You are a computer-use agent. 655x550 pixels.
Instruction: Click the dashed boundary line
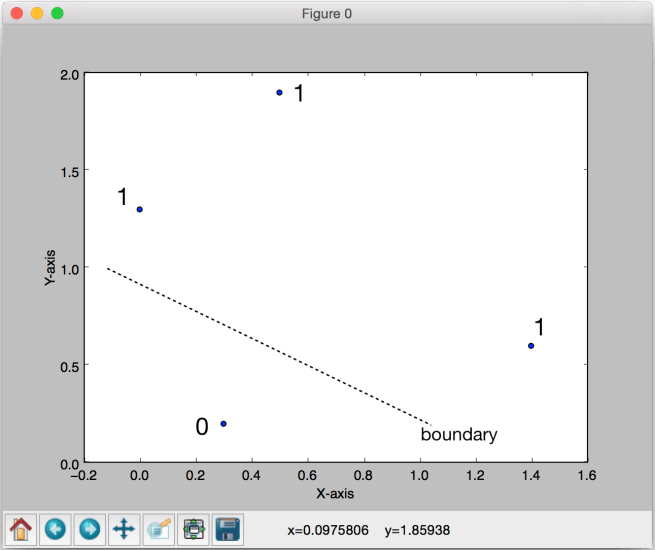click(269, 346)
